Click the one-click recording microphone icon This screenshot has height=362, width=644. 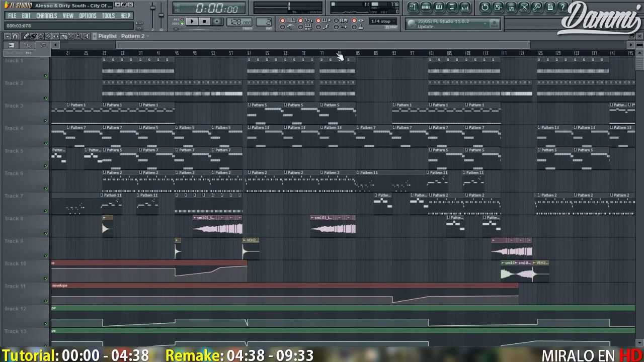537,7
